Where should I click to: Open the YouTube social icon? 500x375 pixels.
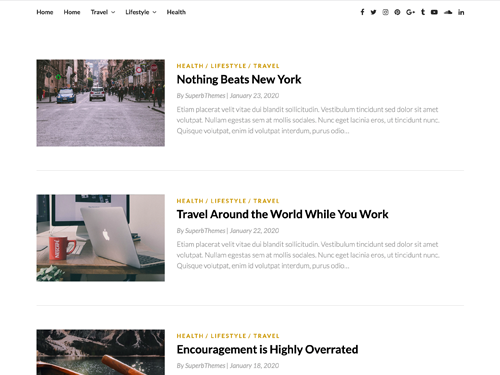434,12
